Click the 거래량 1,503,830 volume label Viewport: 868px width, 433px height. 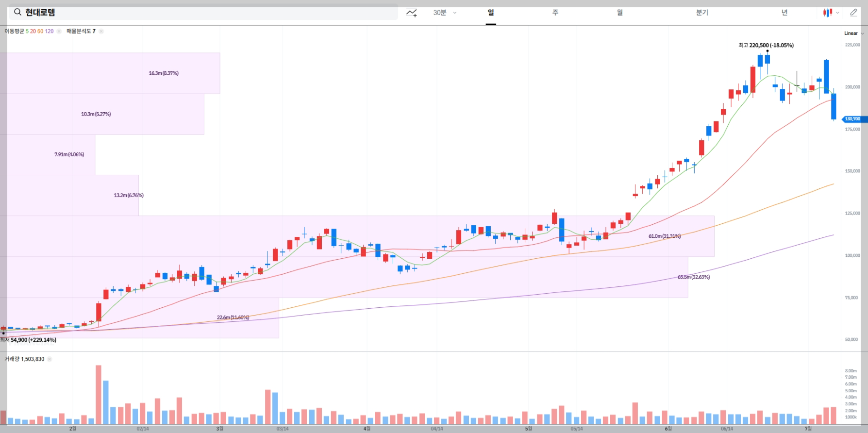click(24, 359)
